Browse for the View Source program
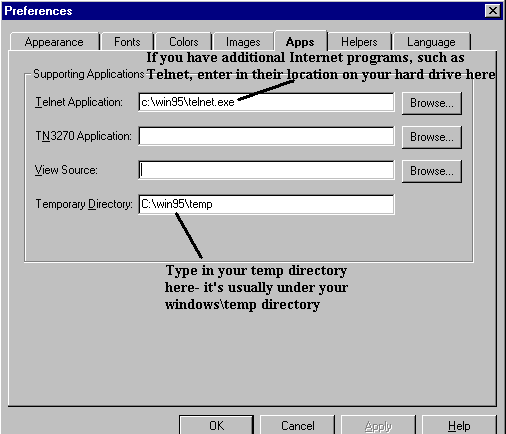This screenshot has width=506, height=434. tap(432, 171)
